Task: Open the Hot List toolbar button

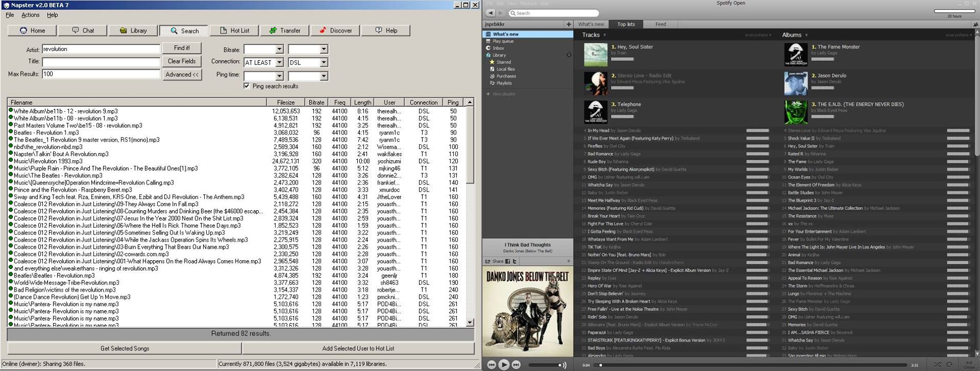Action: (234, 30)
